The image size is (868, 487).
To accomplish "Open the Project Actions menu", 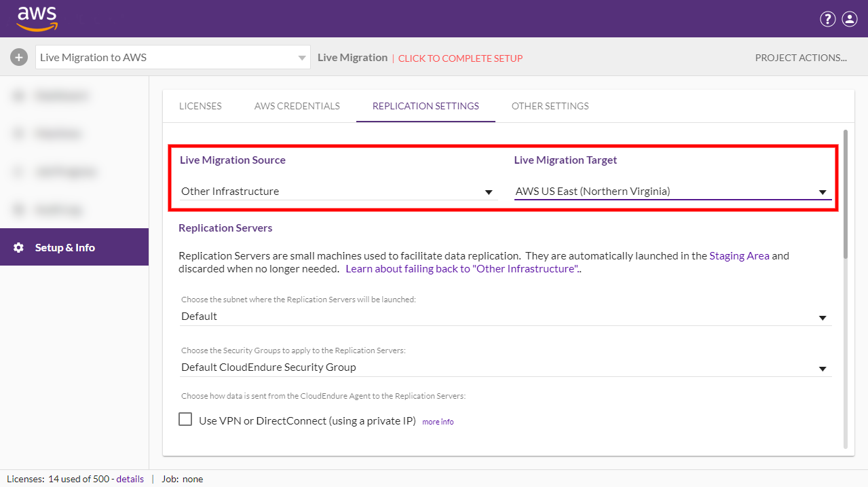I will coord(801,58).
